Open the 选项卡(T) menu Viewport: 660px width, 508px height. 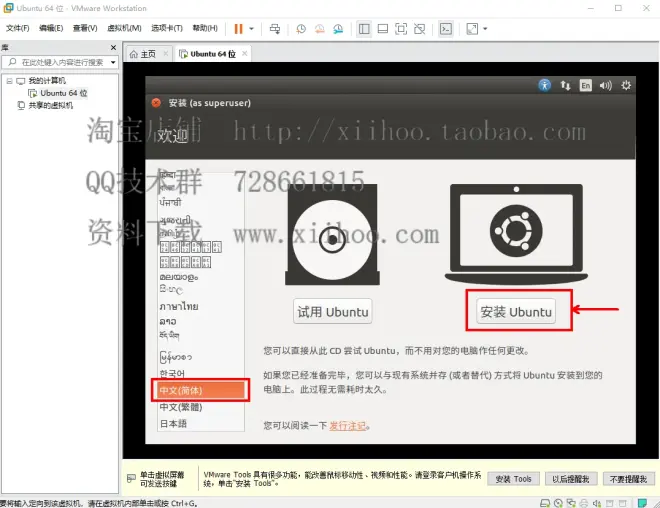[x=167, y=28]
